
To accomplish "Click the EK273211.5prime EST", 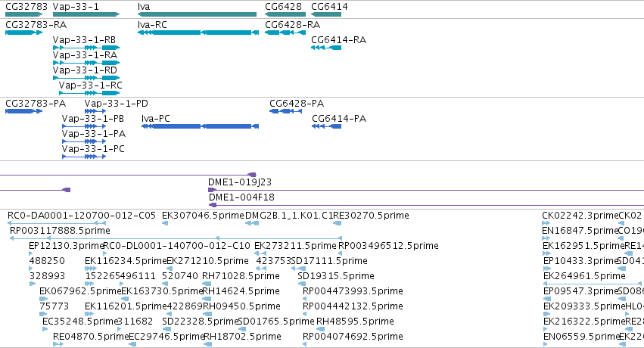I will pos(260,253).
